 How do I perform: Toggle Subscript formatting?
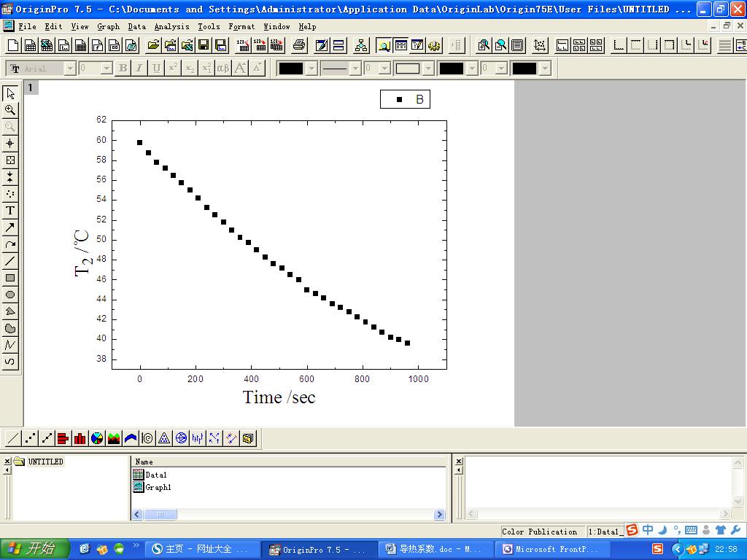click(x=190, y=68)
